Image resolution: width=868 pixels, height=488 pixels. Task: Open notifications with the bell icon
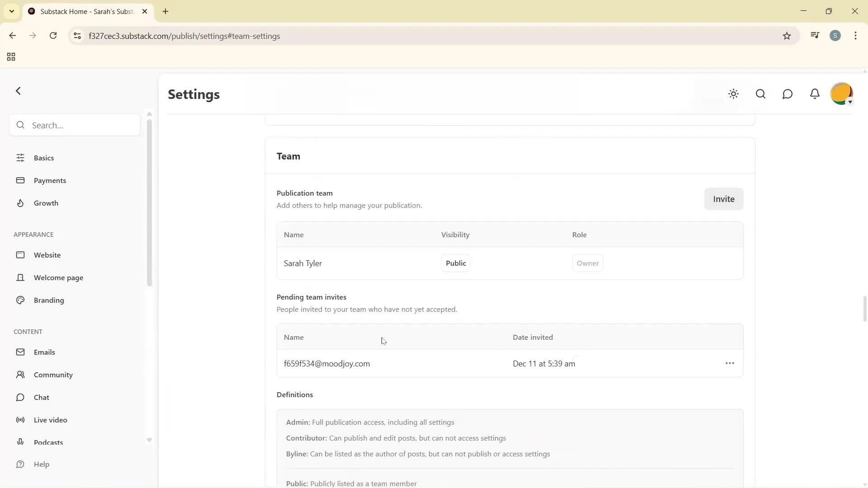tap(815, 94)
